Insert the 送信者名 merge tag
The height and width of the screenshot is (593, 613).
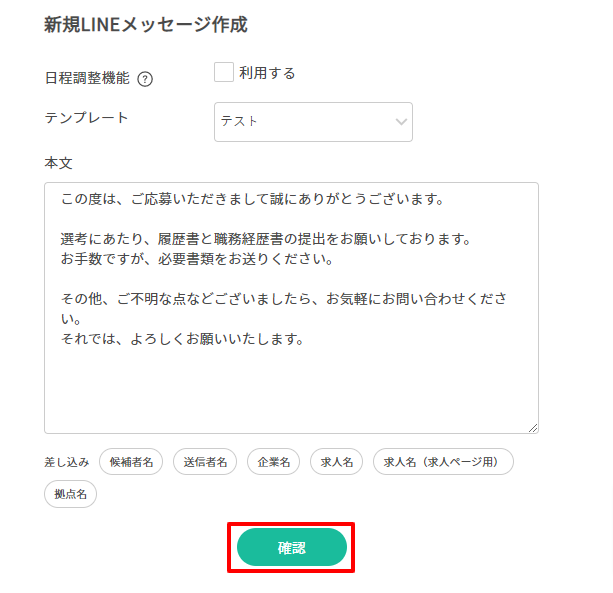(205, 462)
